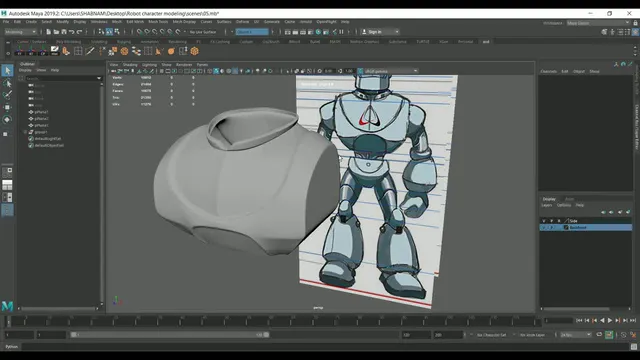Open the Windows menu
The width and height of the screenshot is (640, 360).
click(99, 22)
